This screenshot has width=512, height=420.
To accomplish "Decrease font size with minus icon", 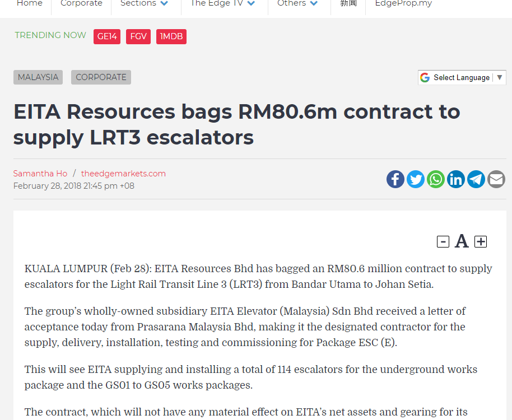I will pos(443,242).
